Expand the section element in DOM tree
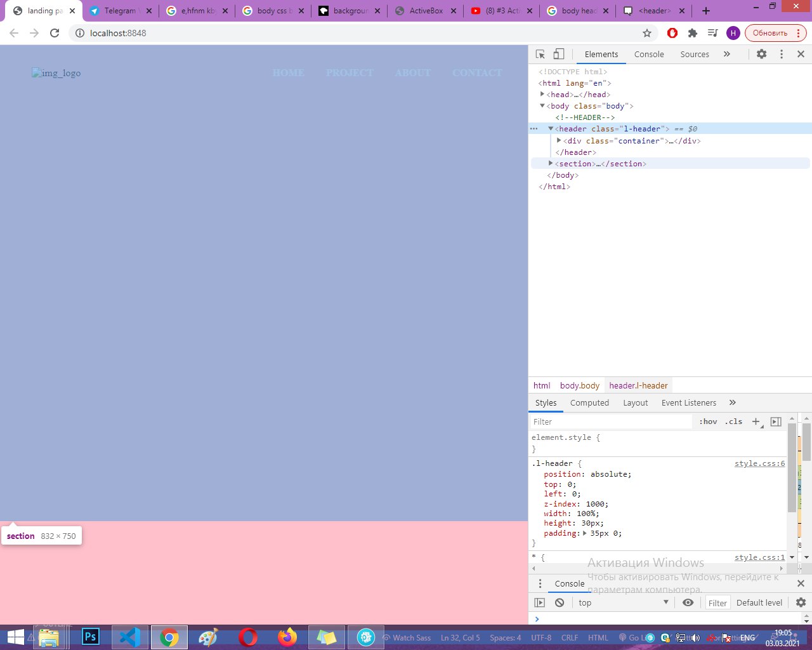This screenshot has width=812, height=650. [551, 164]
